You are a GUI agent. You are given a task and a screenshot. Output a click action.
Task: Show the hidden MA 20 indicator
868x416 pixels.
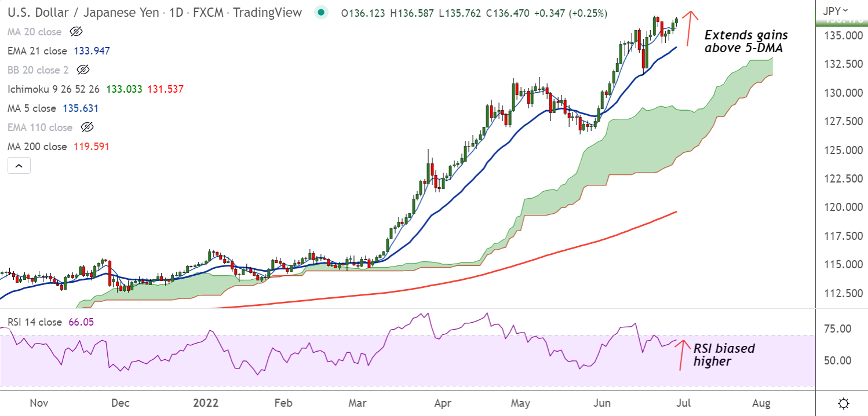76,32
